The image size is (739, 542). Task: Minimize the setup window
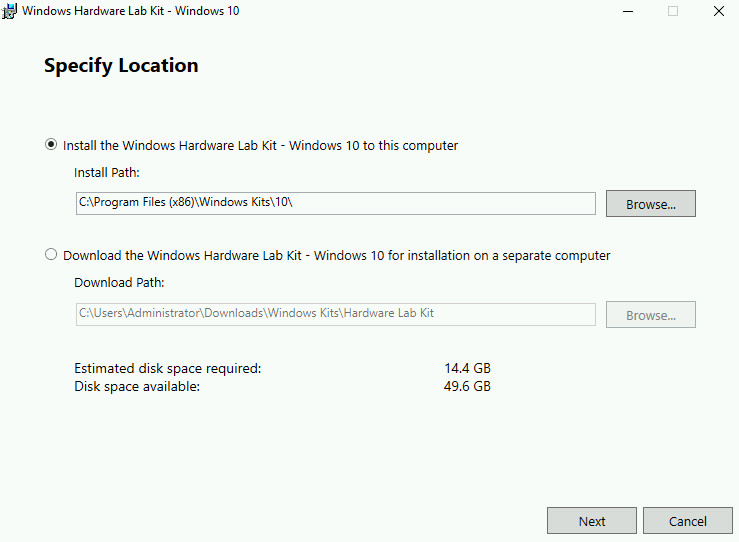[628, 11]
